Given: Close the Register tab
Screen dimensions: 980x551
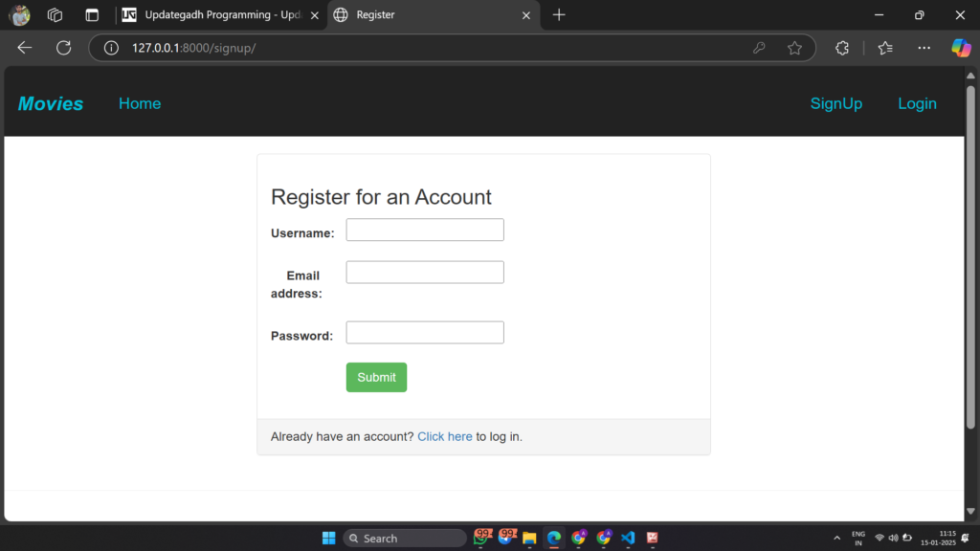Looking at the screenshot, I should coord(525,15).
